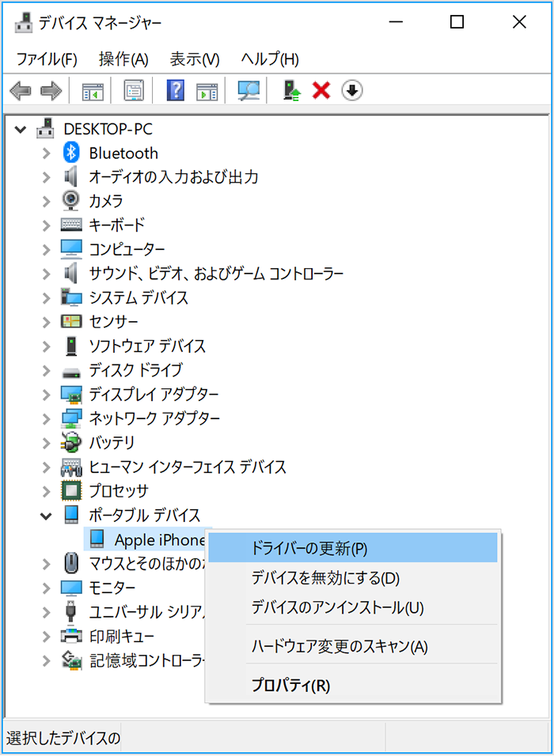Click the Back arrow toolbar icon
This screenshot has width=554, height=756.
pyautogui.click(x=21, y=91)
